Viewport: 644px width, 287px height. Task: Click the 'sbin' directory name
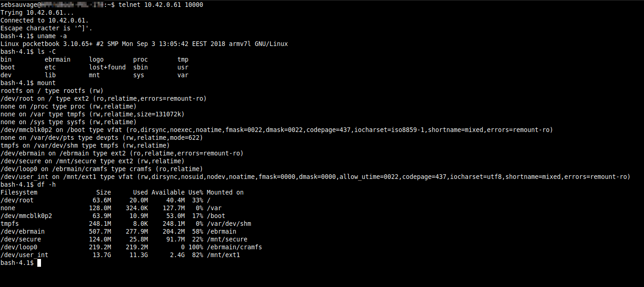(x=141, y=67)
